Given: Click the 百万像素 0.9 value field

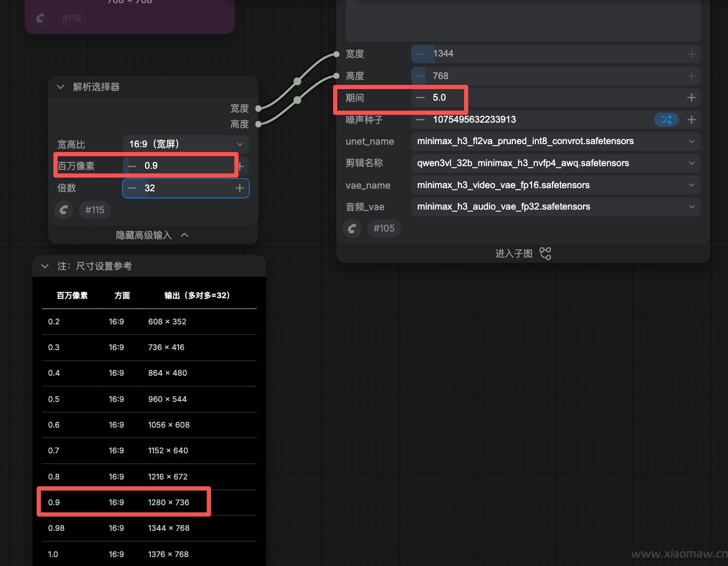Looking at the screenshot, I should pyautogui.click(x=186, y=166).
